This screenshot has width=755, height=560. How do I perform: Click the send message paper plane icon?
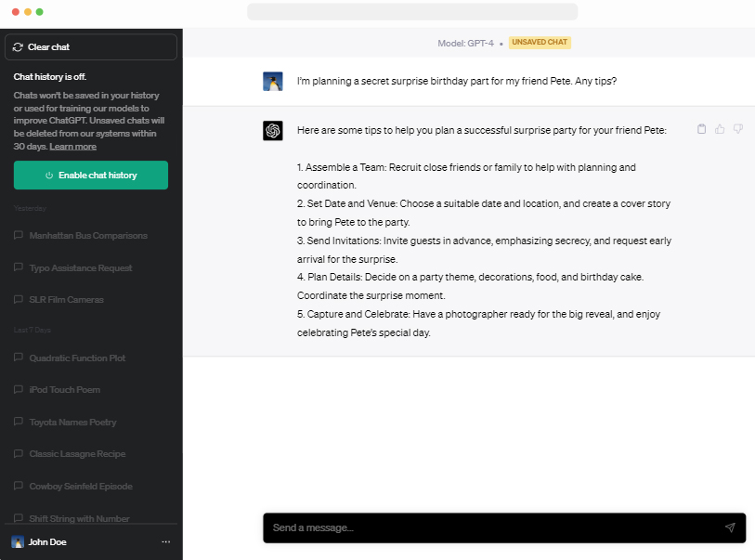[730, 527]
